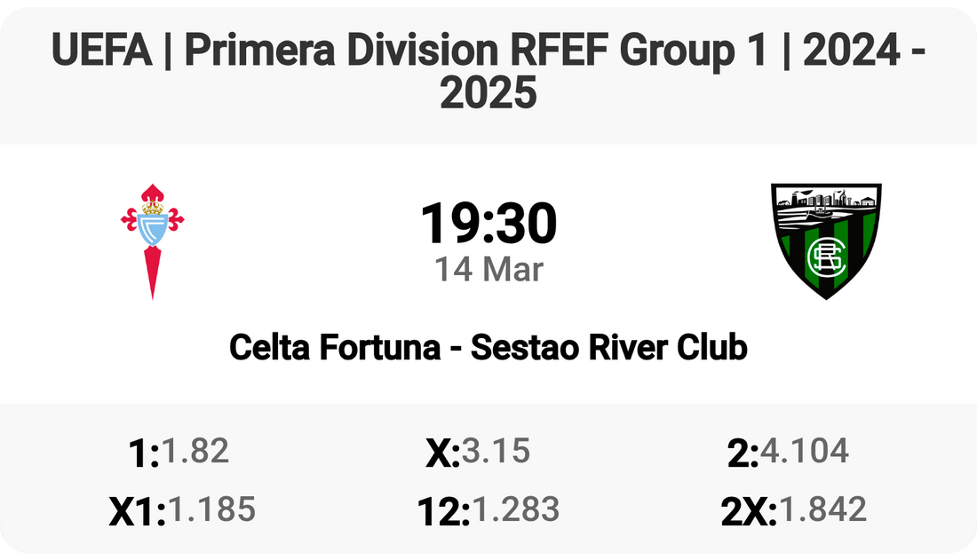The width and height of the screenshot is (977, 560).
Task: Click the bold "X1:" market label
Action: [137, 511]
